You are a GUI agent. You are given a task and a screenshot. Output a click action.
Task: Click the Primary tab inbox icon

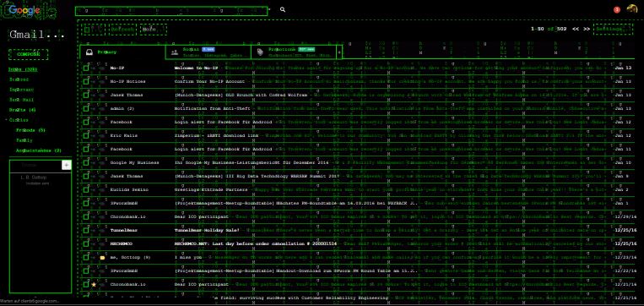point(89,52)
